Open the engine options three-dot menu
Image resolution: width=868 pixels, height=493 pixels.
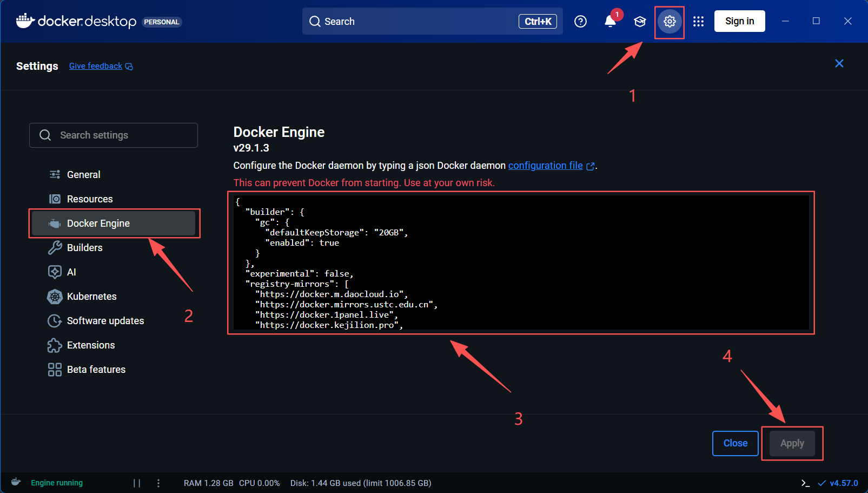click(x=158, y=483)
